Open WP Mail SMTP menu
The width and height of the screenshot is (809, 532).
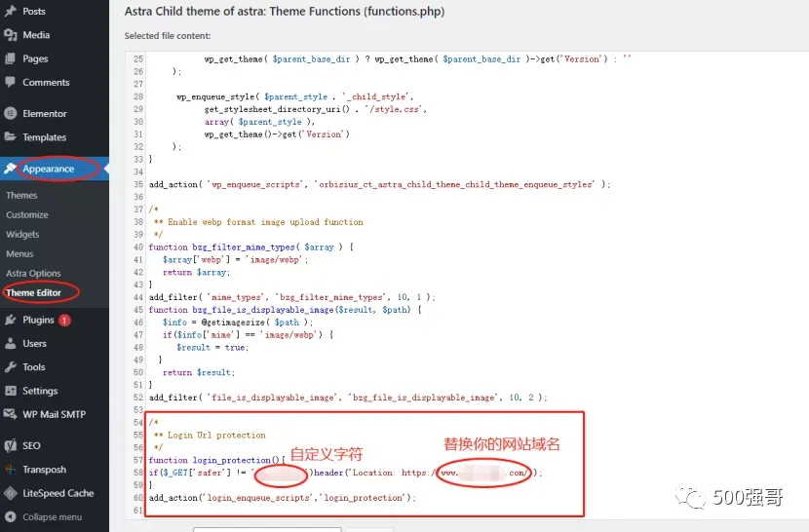pyautogui.click(x=55, y=414)
